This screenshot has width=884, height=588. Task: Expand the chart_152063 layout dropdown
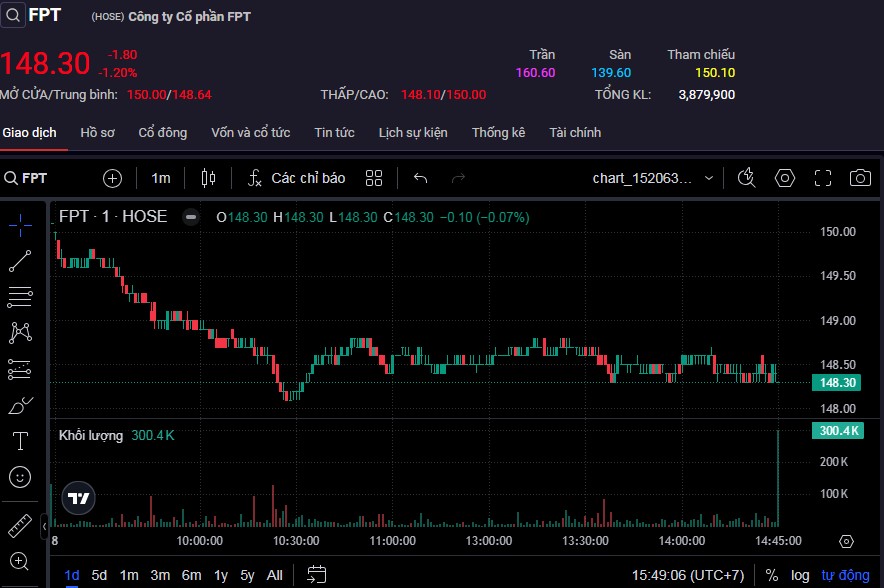709,178
